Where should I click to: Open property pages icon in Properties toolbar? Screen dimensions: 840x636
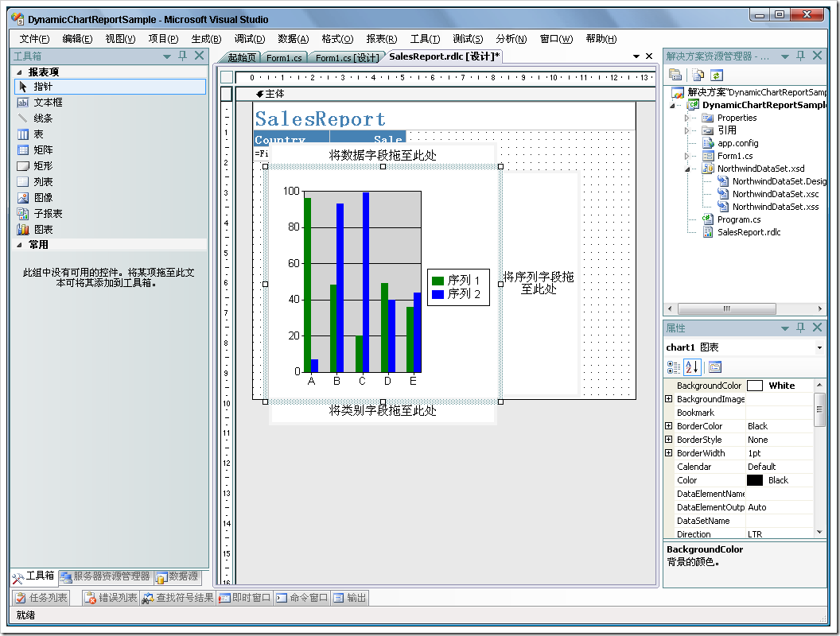[715, 367]
